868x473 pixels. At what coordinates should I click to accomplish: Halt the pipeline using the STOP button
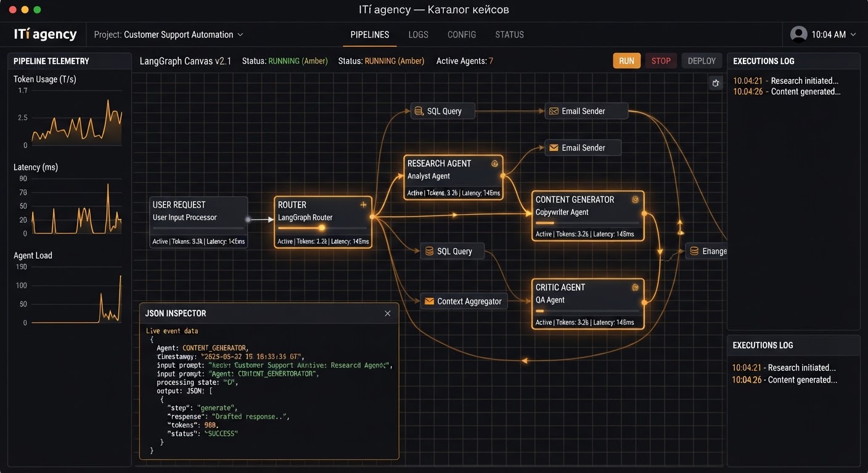coord(661,61)
